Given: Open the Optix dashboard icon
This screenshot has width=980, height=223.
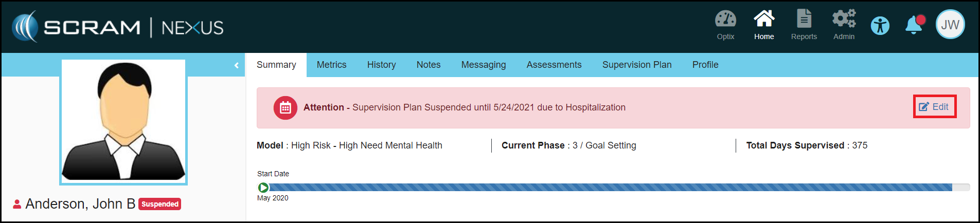Looking at the screenshot, I should (725, 25).
